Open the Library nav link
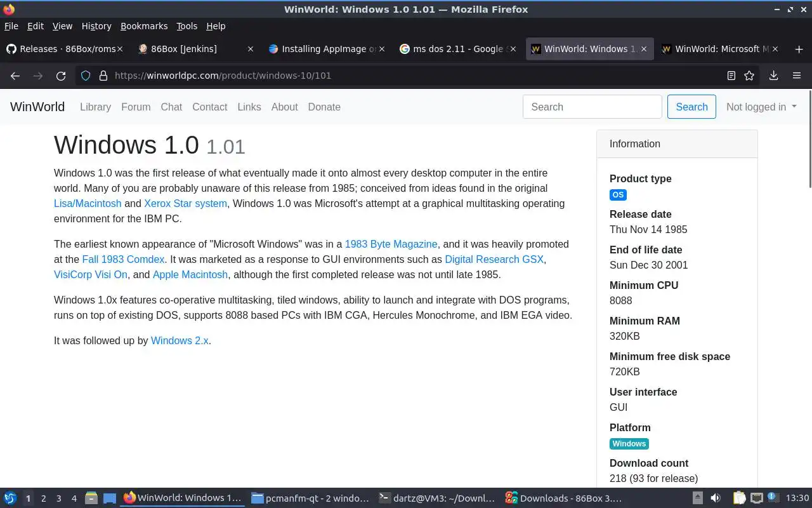812x508 pixels. pyautogui.click(x=95, y=107)
